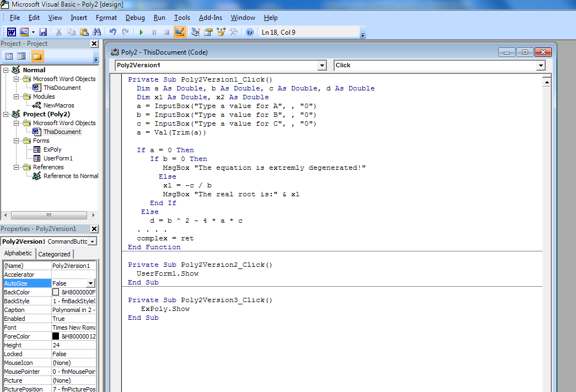Screen dimensions: 576x392
Task: Click the Undo arrow icon
Action: click(112, 32)
